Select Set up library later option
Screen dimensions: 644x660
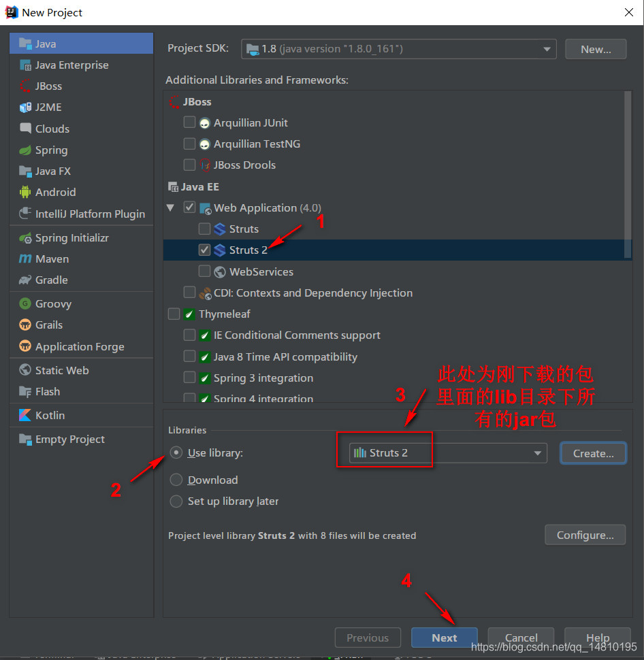pos(176,501)
